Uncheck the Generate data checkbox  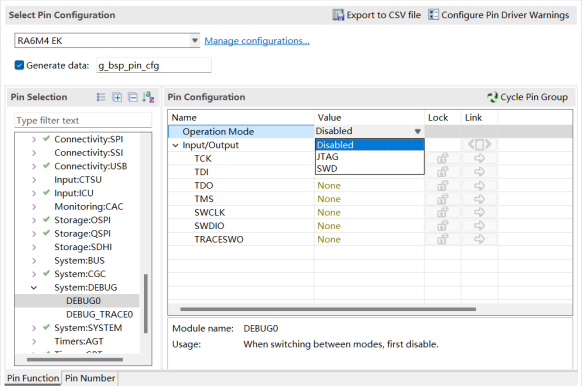point(19,65)
